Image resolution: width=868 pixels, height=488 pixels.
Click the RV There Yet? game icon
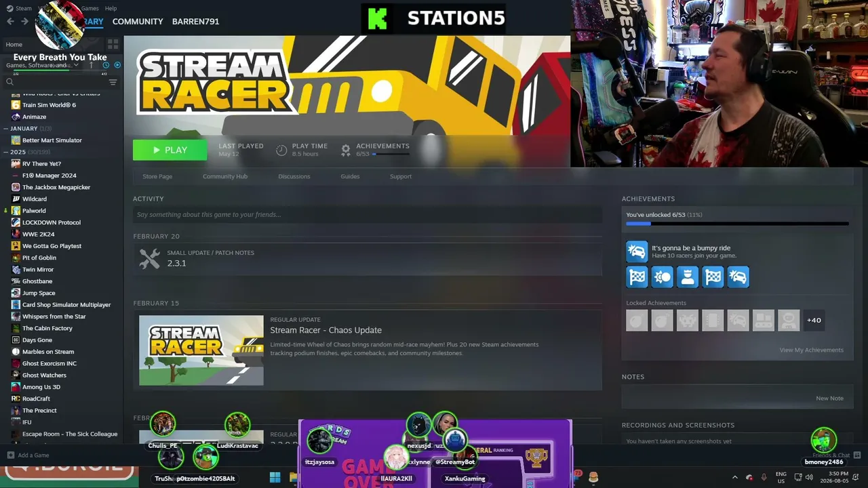click(16, 164)
